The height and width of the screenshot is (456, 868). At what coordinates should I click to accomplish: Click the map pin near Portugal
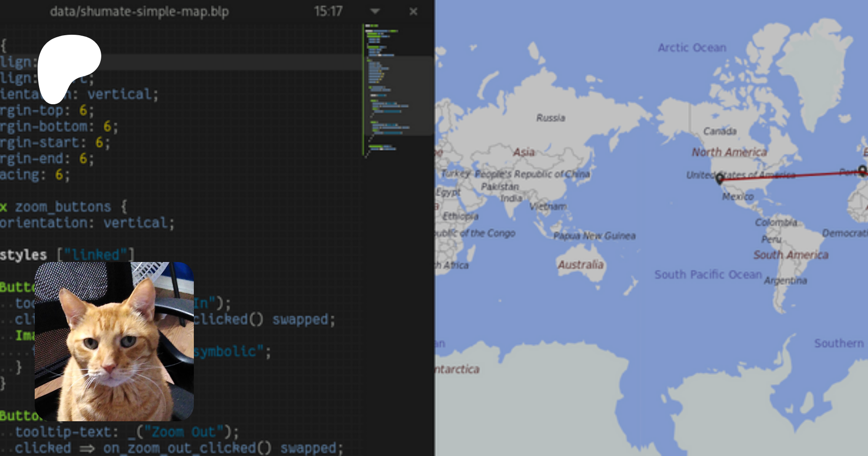(x=862, y=170)
